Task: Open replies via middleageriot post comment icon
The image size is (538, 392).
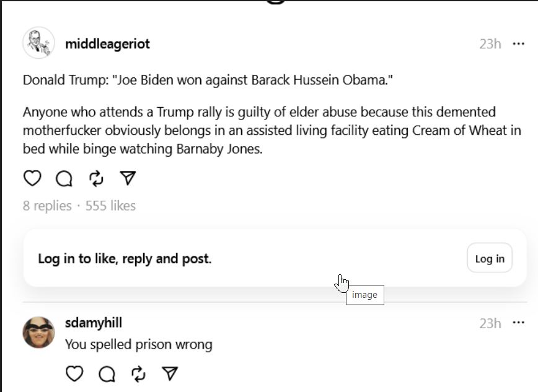Action: 64,178
